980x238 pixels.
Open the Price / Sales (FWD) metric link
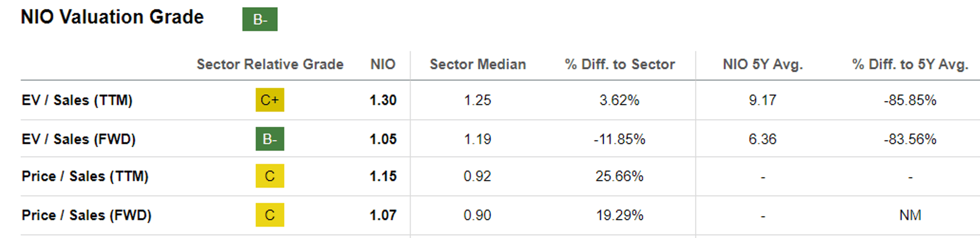pos(86,215)
